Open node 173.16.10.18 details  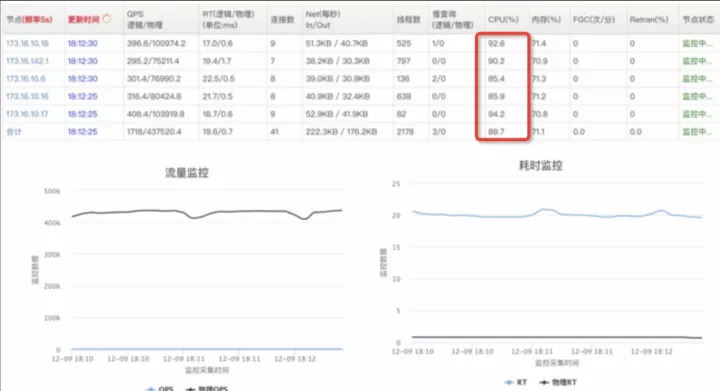click(x=27, y=43)
